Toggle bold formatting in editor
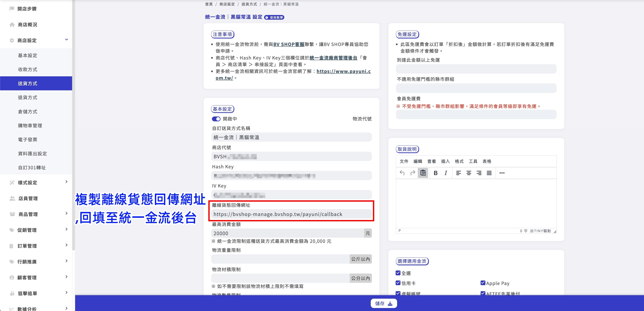Viewport: 644px width, 311px height. [436, 173]
